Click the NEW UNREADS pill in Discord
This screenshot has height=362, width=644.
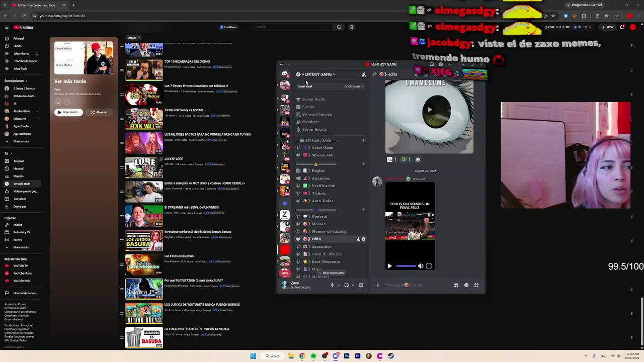point(331,273)
